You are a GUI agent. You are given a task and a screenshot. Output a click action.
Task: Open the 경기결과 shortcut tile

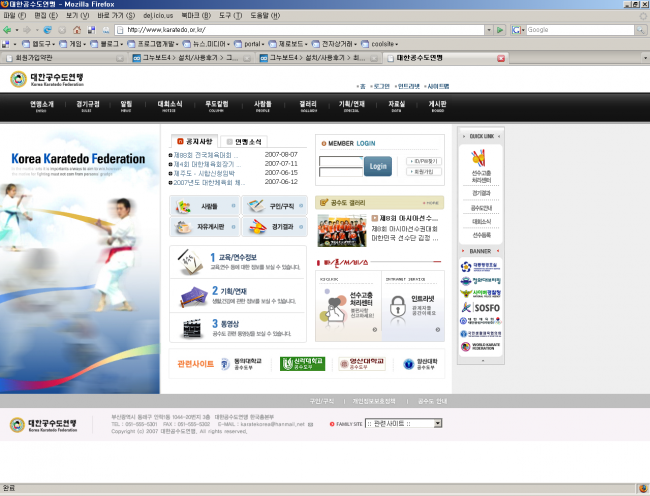(274, 227)
